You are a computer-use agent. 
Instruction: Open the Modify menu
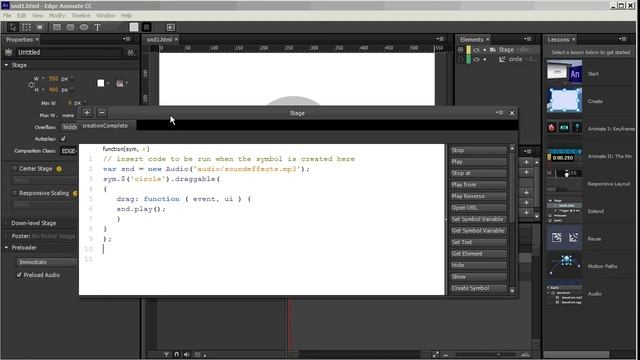pos(57,16)
